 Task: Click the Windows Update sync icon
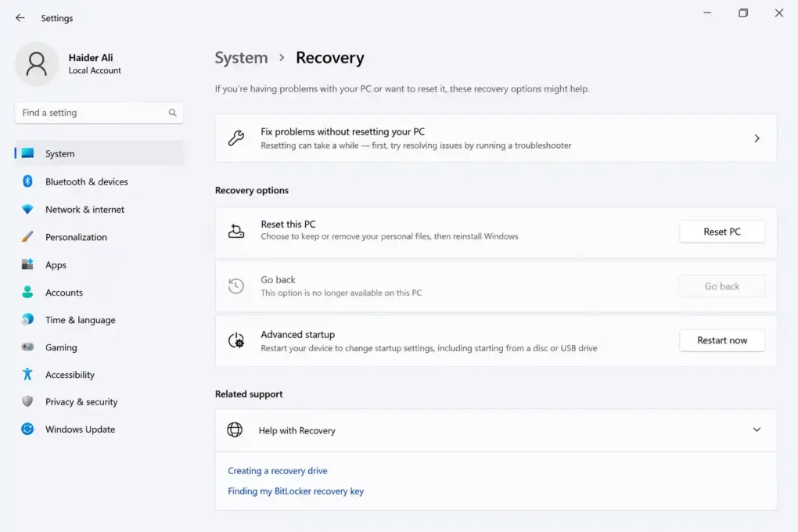(x=27, y=429)
